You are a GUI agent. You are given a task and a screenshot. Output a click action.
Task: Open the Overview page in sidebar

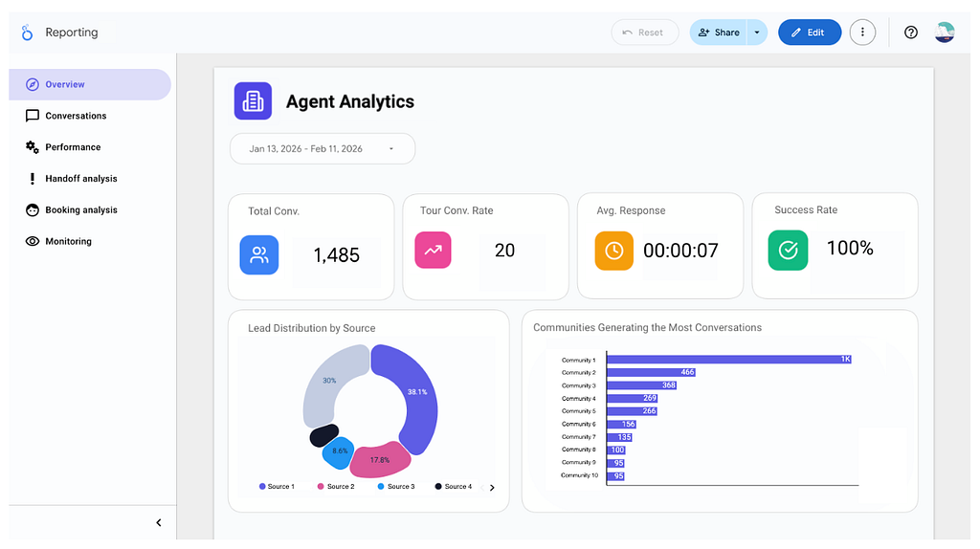(x=89, y=84)
